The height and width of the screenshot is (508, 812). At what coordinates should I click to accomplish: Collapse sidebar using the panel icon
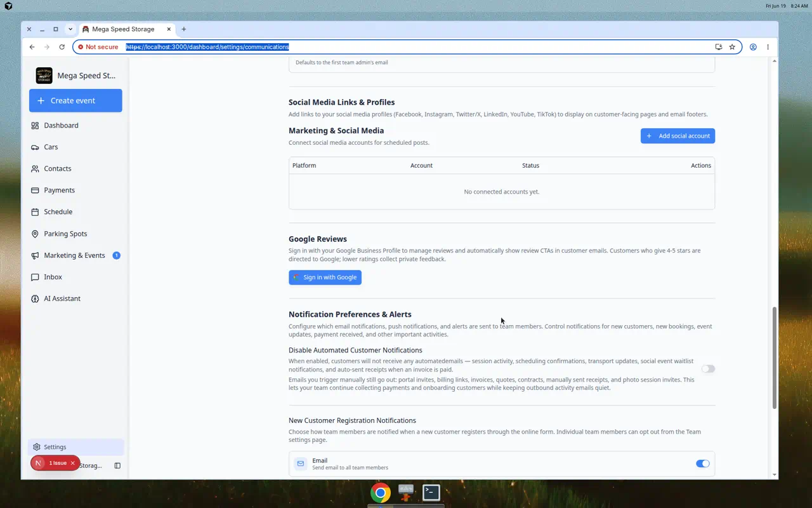click(x=117, y=465)
